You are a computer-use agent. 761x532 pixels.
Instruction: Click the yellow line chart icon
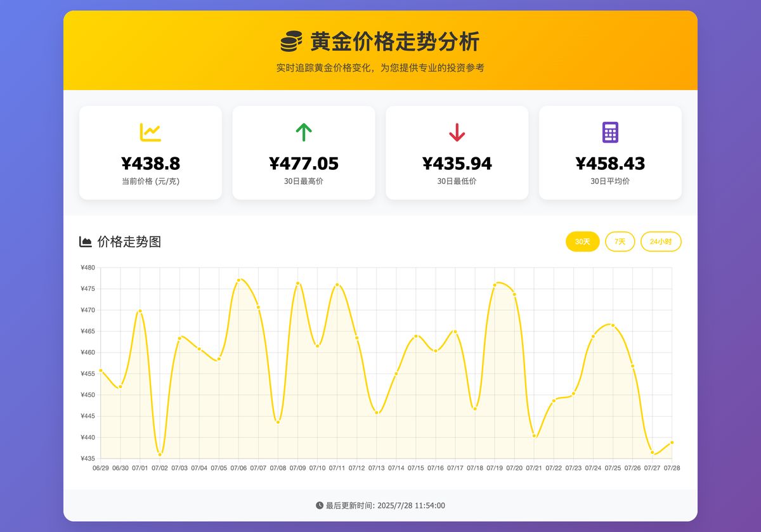click(150, 132)
